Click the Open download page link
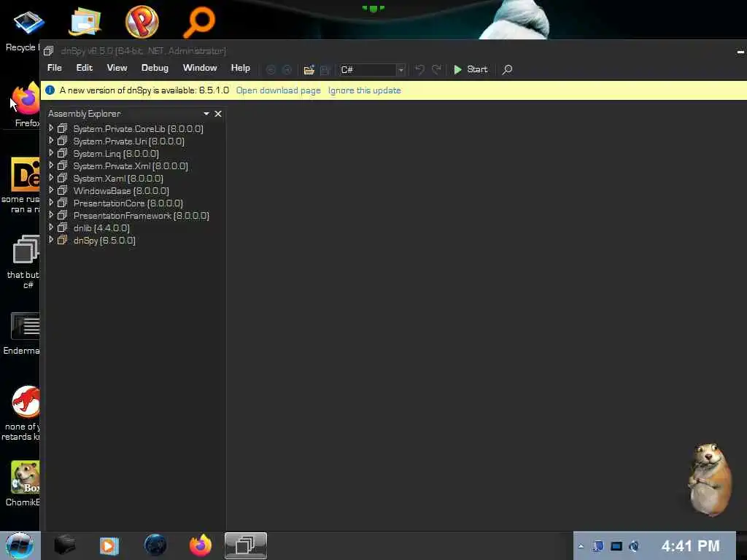Viewport: 747px width, 560px height. (x=278, y=90)
